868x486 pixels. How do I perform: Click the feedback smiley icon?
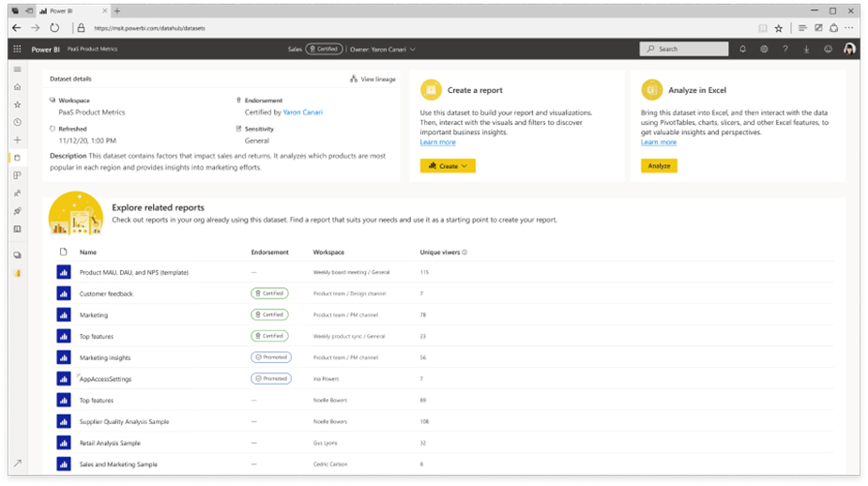coord(828,50)
